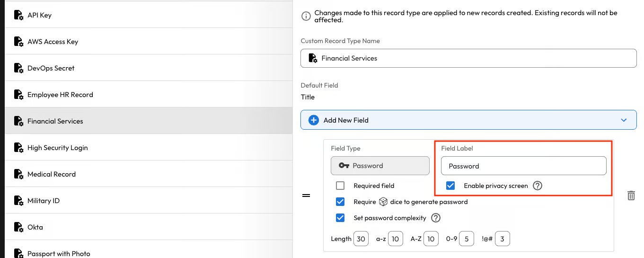Click help icon next to Enable privacy screen
The image size is (644, 258).
537,186
